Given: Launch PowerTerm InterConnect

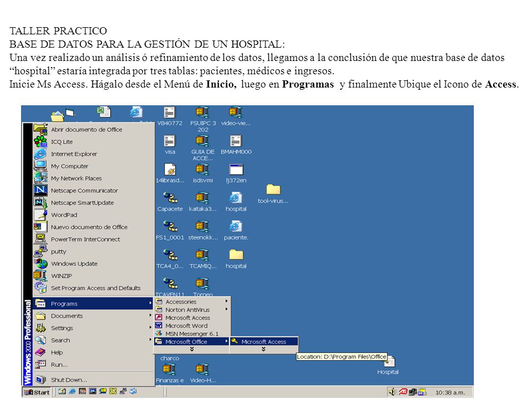Looking at the screenshot, I should [94, 239].
